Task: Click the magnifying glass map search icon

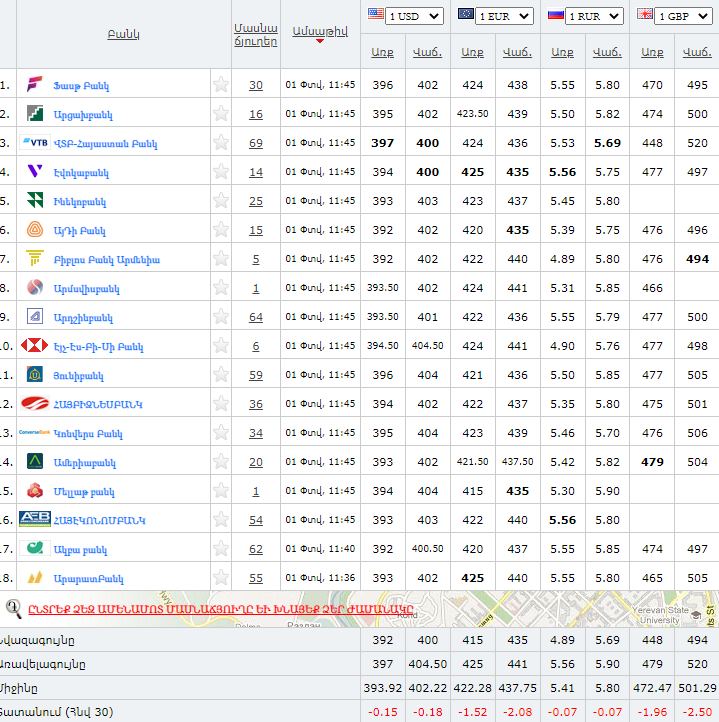Action: pos(14,609)
